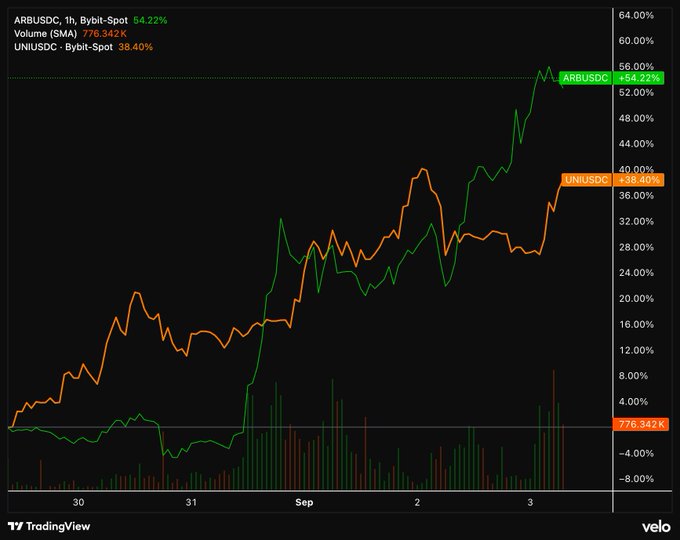This screenshot has width=680, height=540.
Task: Click the −8.00% price scale label
Action: tap(636, 479)
